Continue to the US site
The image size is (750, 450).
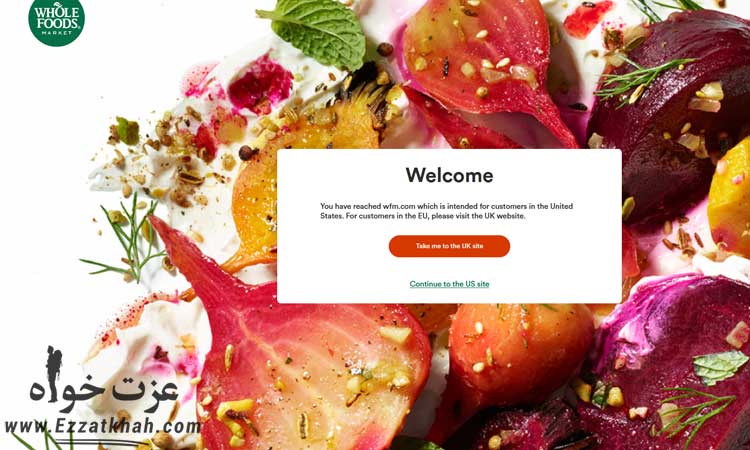pyautogui.click(x=449, y=284)
